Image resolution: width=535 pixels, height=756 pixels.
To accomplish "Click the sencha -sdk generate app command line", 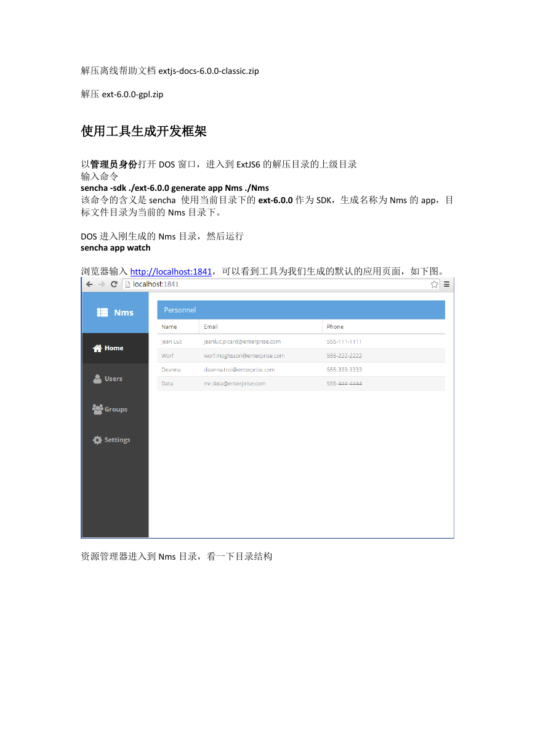I will [x=175, y=188].
